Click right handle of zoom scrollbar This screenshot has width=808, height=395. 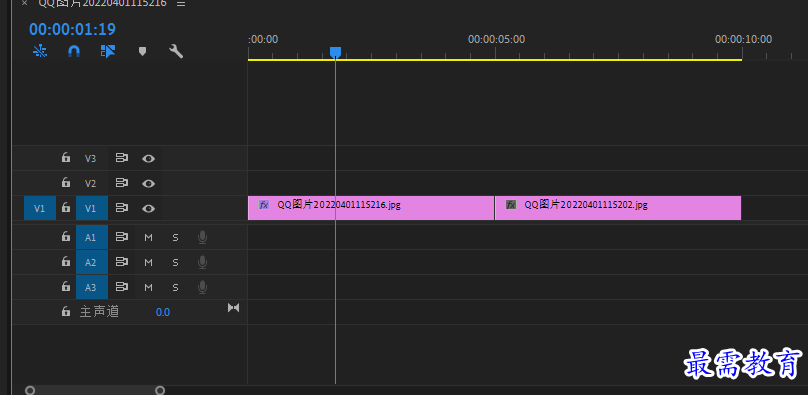[160, 390]
